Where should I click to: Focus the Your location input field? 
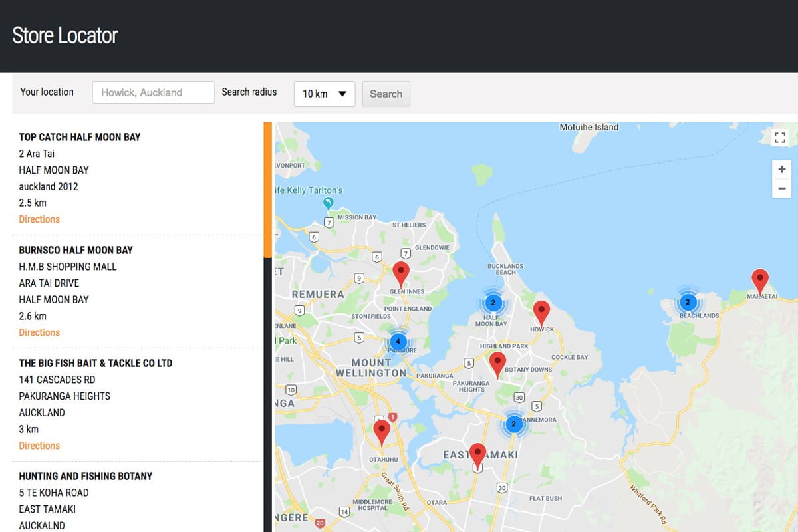154,92
